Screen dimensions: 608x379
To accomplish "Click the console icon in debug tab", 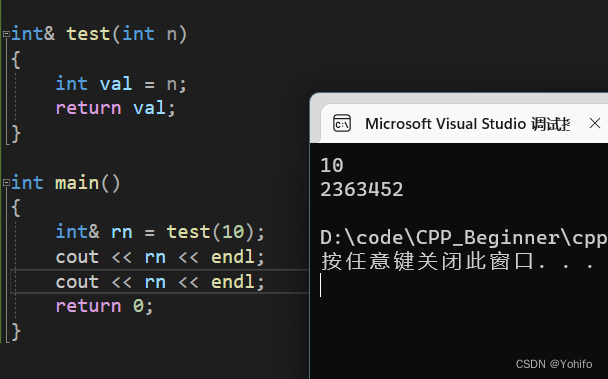I will coord(342,124).
